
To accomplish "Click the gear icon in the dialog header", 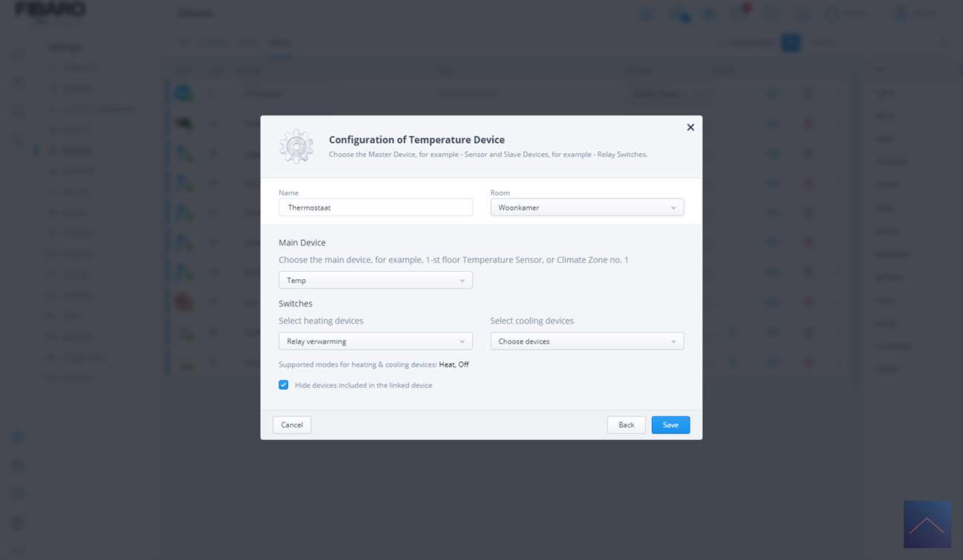I will pos(296,146).
